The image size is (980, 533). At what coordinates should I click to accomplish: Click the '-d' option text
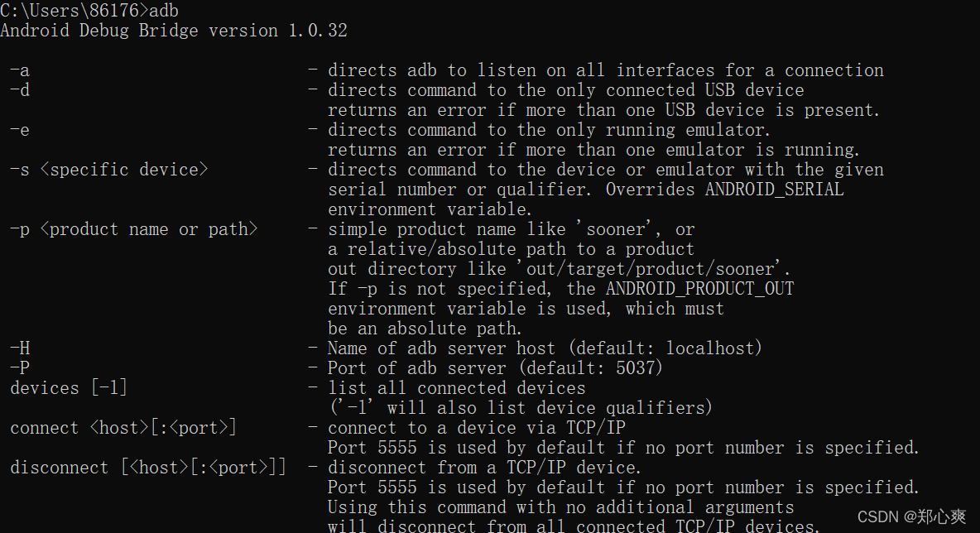click(19, 90)
